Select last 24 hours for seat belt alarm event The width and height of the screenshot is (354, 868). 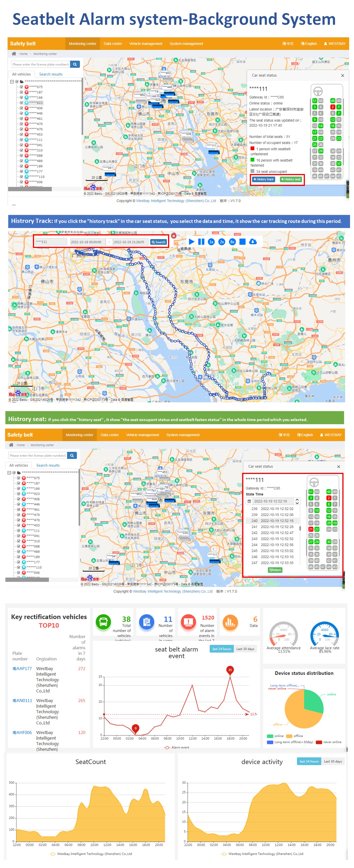click(222, 649)
